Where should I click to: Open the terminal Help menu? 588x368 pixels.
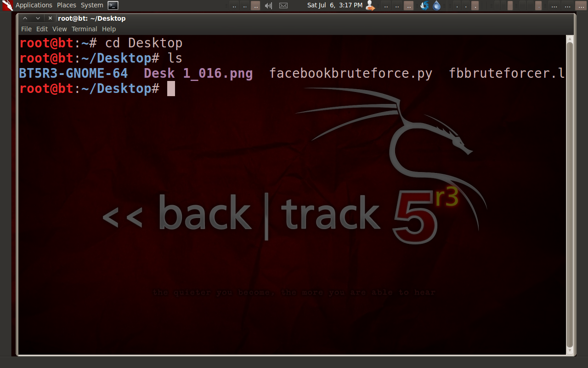[x=109, y=29]
